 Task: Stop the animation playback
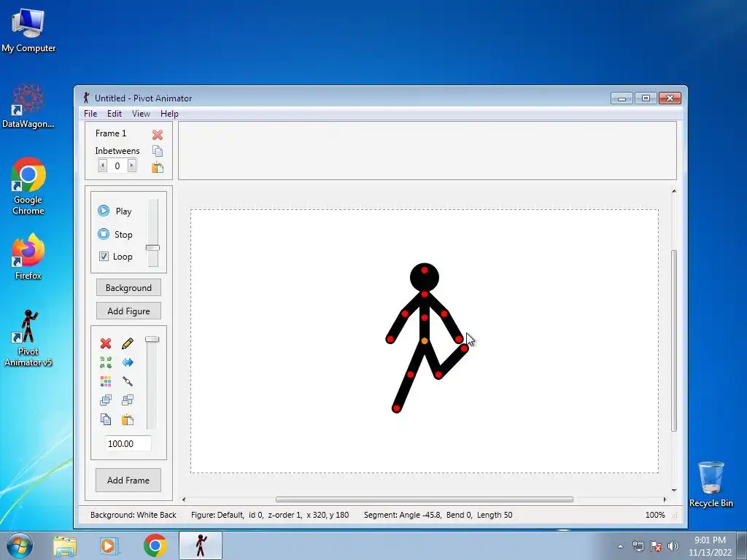115,234
